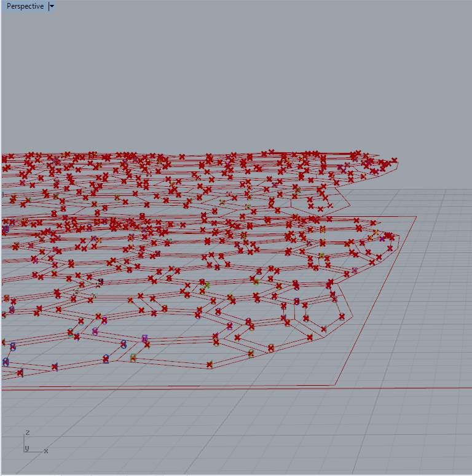
Task: Click the long red X-axis line on grid
Action: click(399, 388)
